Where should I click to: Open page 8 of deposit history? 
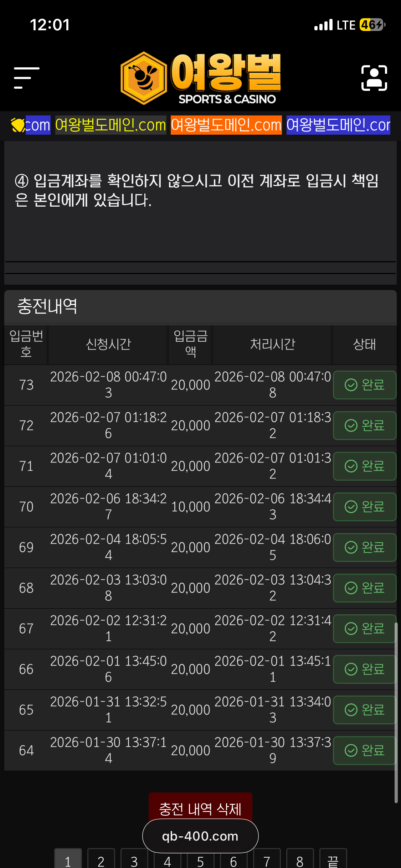pyautogui.click(x=300, y=861)
